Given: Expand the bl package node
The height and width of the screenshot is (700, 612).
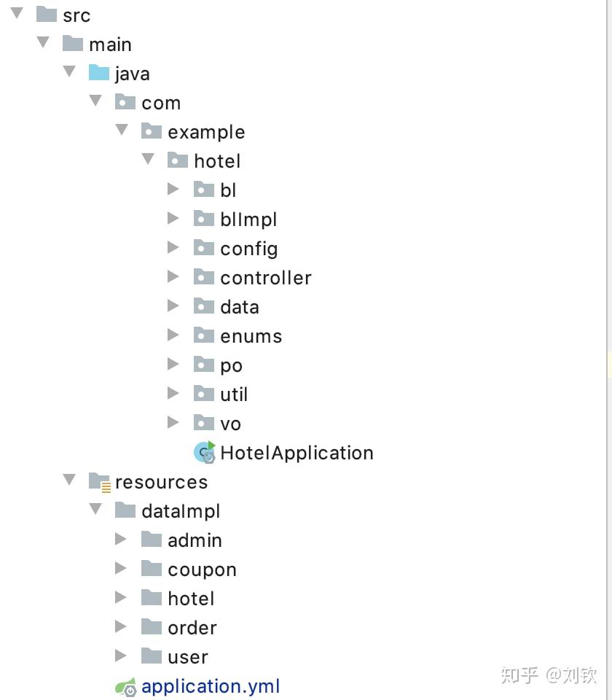Looking at the screenshot, I should [x=173, y=188].
